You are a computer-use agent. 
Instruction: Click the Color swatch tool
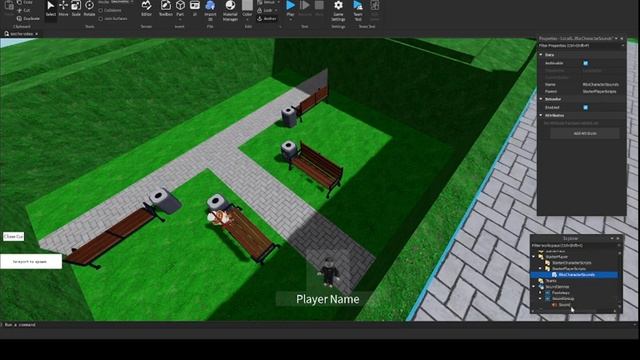(x=247, y=6)
